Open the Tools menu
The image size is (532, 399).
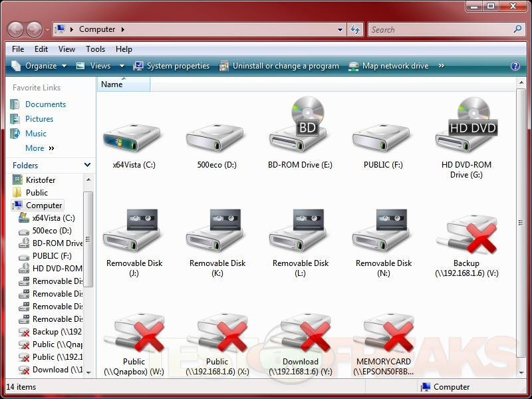[95, 49]
